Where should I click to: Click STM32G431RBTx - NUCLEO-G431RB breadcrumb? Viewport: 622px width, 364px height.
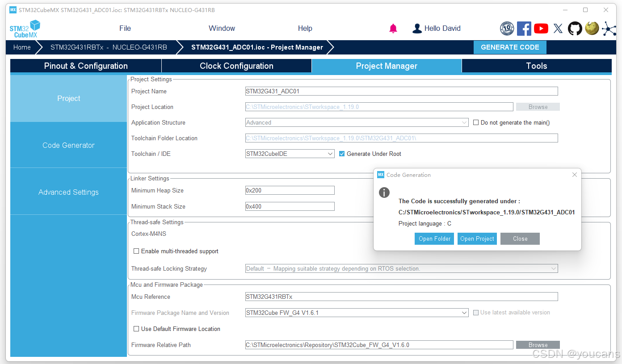[109, 47]
